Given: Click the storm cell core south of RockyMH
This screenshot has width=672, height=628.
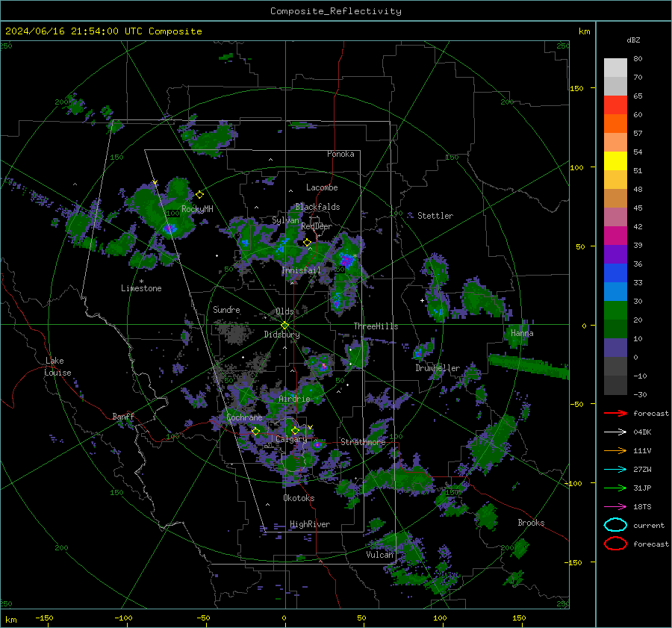Looking at the screenshot, I should [x=169, y=228].
